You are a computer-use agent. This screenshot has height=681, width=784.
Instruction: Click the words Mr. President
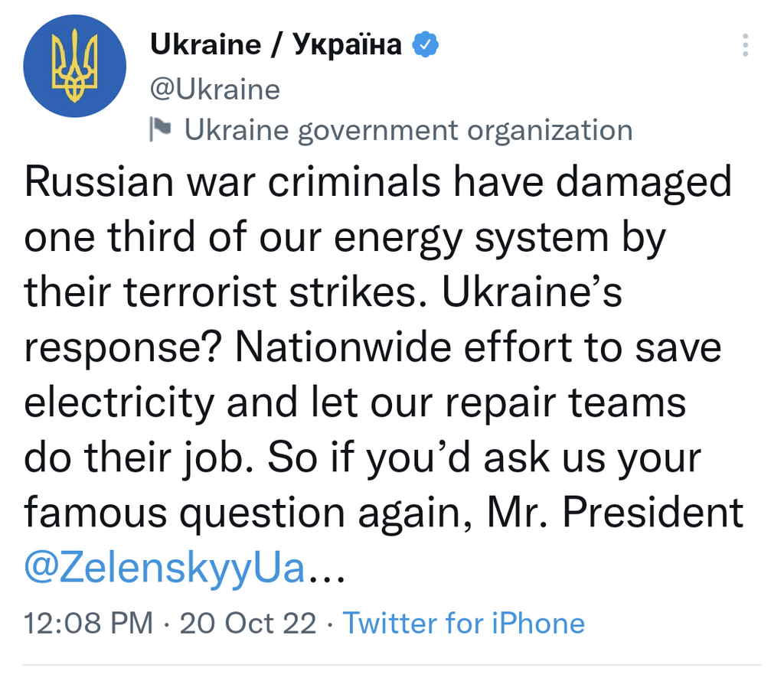[616, 512]
